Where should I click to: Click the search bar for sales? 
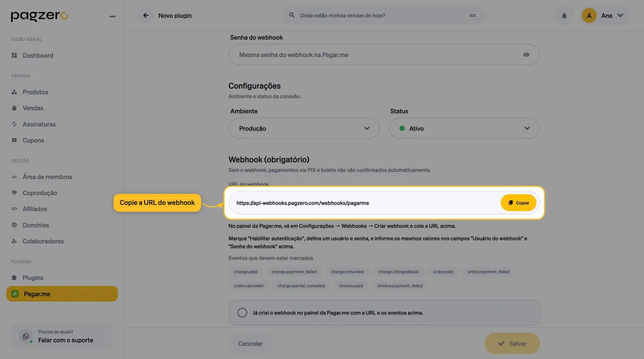[384, 16]
